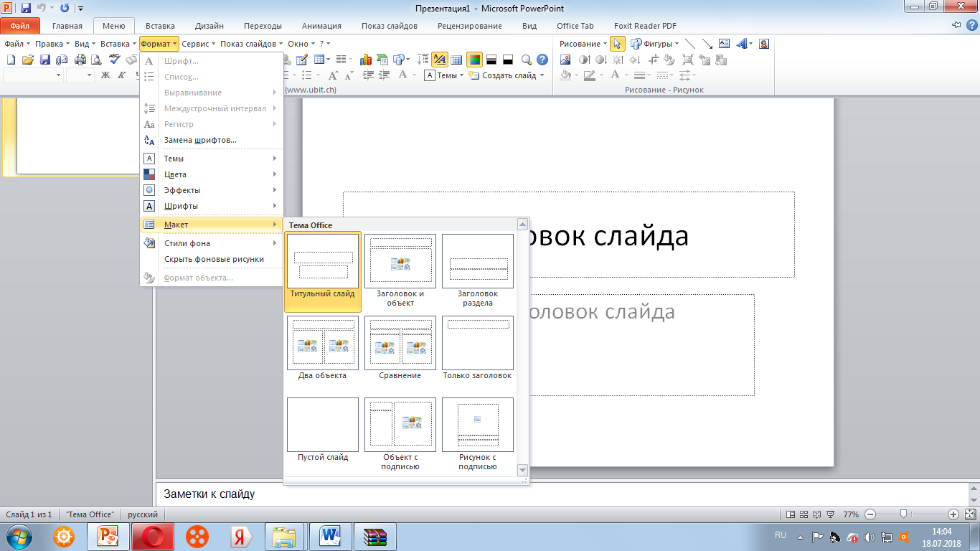980x551 pixels.
Task: Click the Hide background graphics option
Action: pos(214,259)
